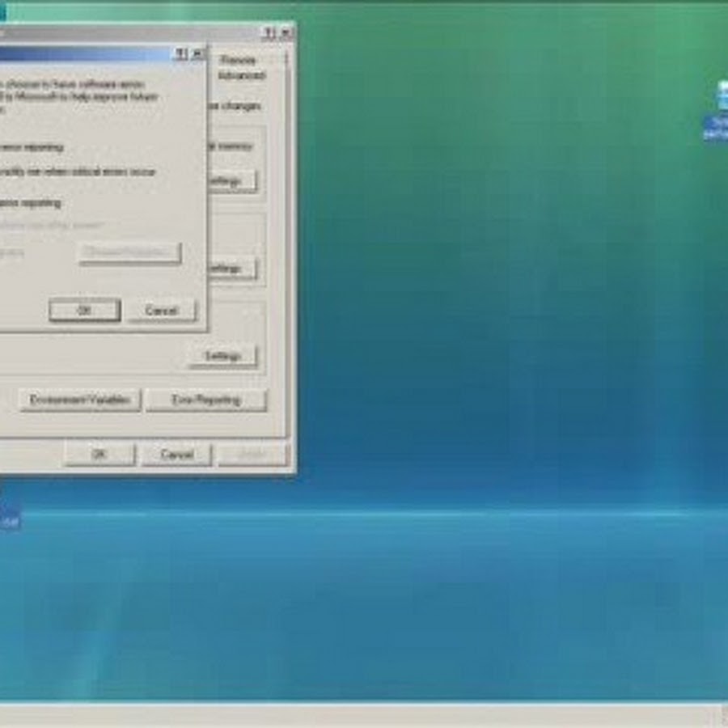Switch to the Advanced tab
Screen dimensions: 728x728
click(x=241, y=75)
